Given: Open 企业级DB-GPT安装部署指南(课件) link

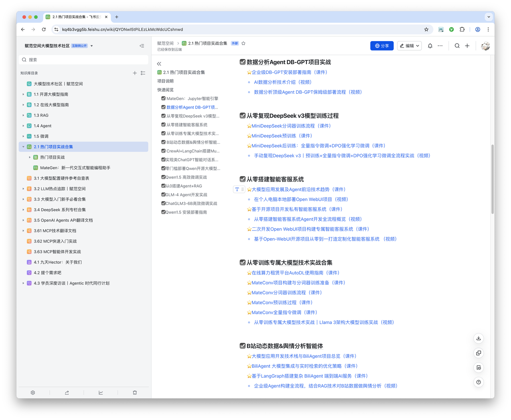Looking at the screenshot, I should click(289, 72).
